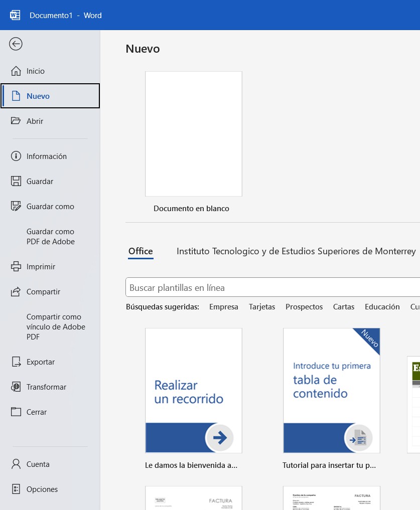Open the Información page
This screenshot has height=510, width=420.
click(x=50, y=156)
